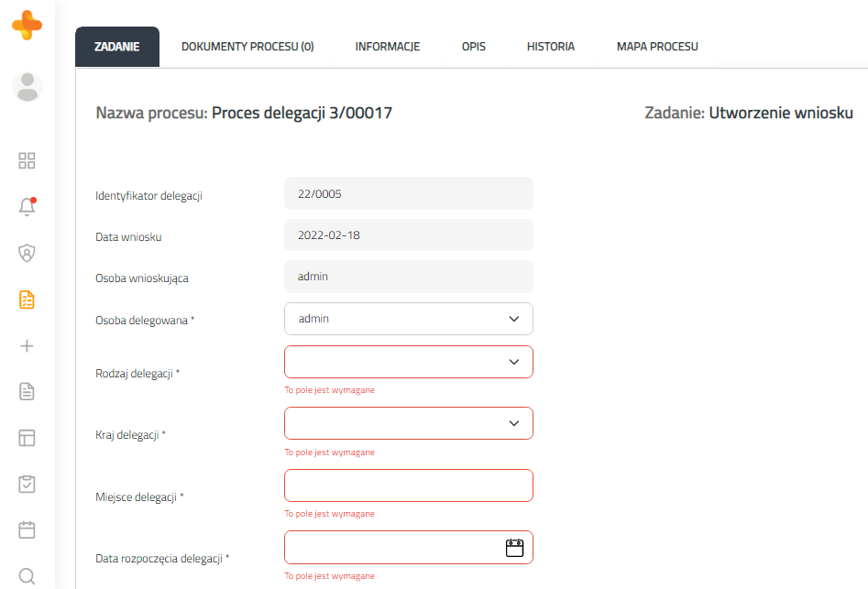Open the document icon in sidebar
Screen dimensions: 868x589
(27, 392)
